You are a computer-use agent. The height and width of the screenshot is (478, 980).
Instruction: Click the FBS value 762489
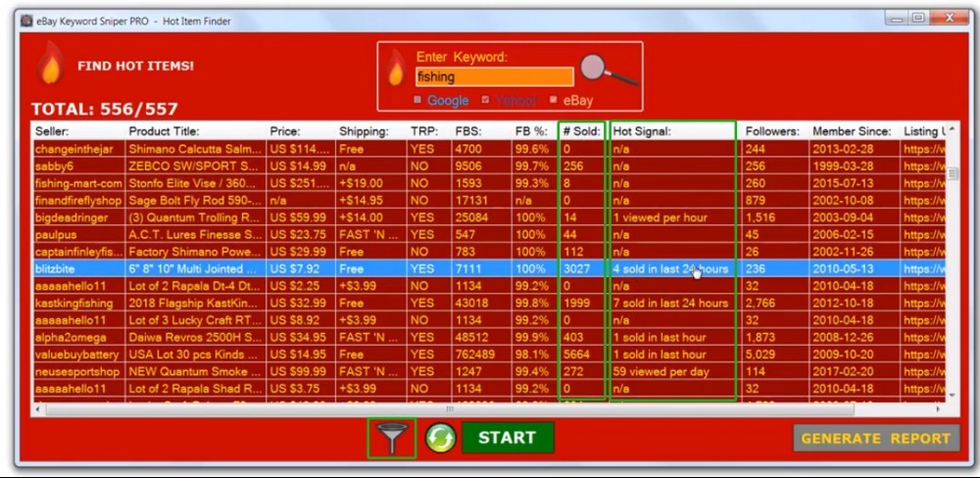[475, 355]
